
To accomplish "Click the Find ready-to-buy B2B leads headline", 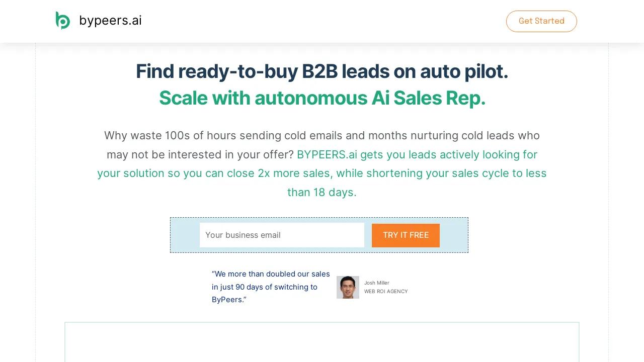I will pyautogui.click(x=322, y=71).
